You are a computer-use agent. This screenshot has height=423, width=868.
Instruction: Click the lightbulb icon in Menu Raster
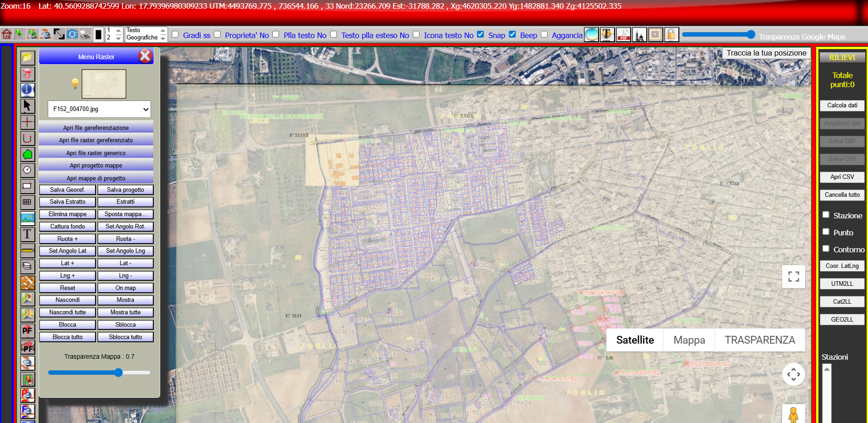pyautogui.click(x=75, y=83)
